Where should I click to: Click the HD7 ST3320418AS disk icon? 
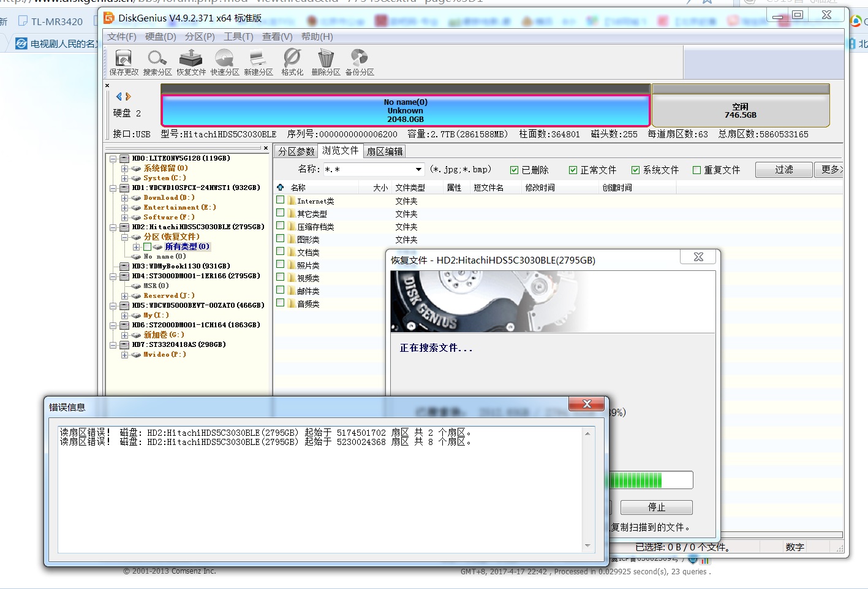(124, 344)
